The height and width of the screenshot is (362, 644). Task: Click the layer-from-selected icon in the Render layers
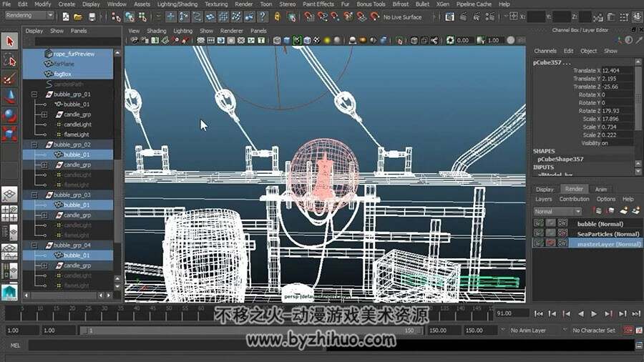(636, 211)
